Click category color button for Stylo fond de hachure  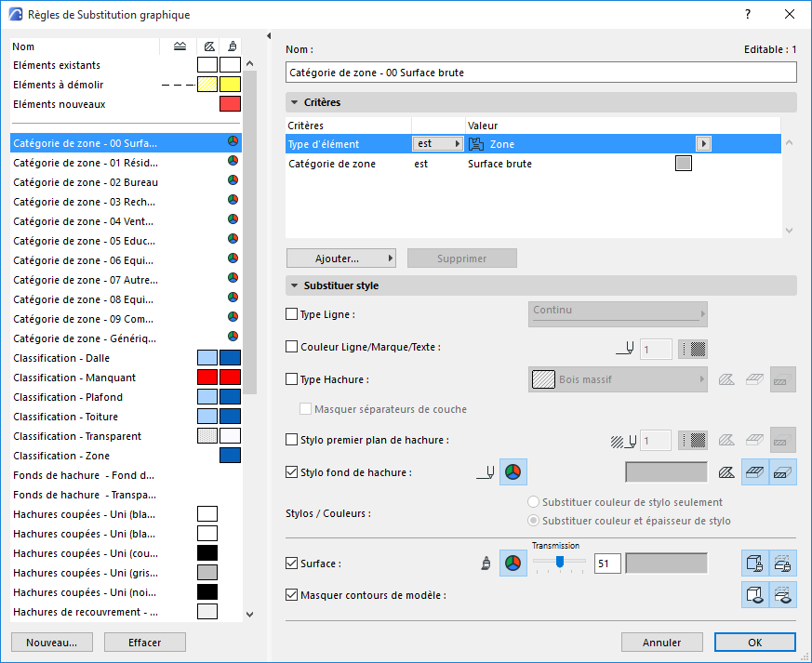coord(512,471)
